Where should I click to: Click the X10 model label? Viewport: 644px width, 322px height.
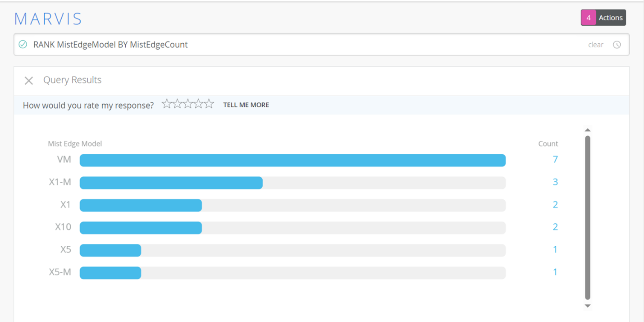[x=63, y=227]
